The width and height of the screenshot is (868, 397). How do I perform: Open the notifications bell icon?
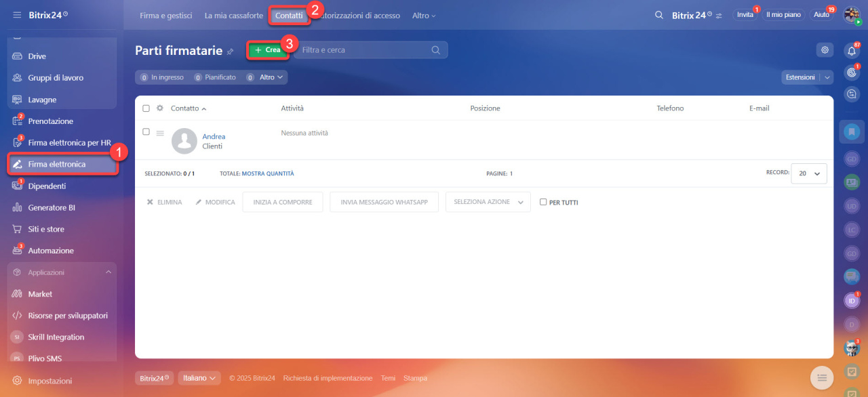pos(852,51)
